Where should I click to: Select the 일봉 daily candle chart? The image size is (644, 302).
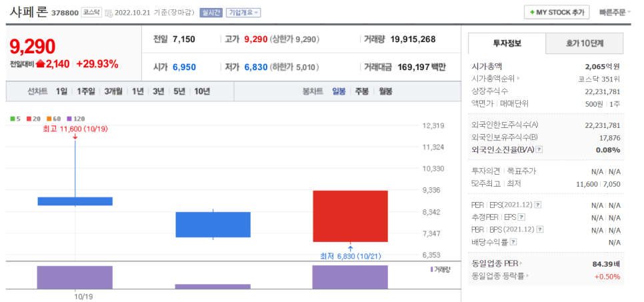pos(339,91)
